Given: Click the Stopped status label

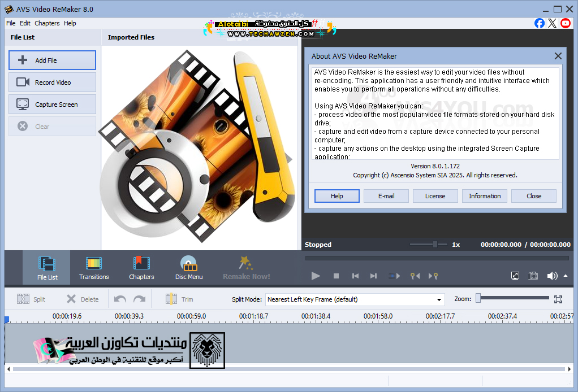Looking at the screenshot, I should pyautogui.click(x=318, y=245).
